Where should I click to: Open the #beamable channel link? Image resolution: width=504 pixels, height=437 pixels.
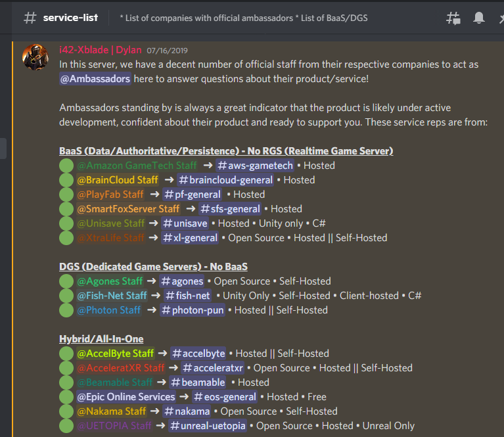point(198,382)
